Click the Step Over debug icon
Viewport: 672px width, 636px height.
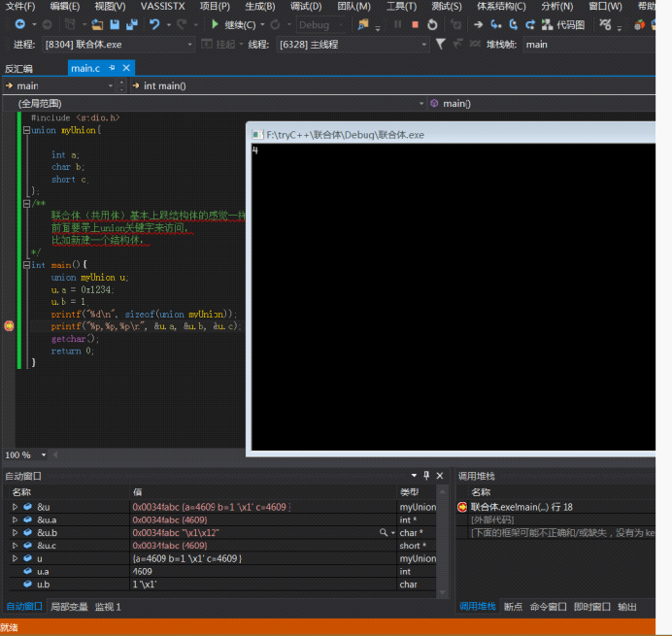pos(513,25)
